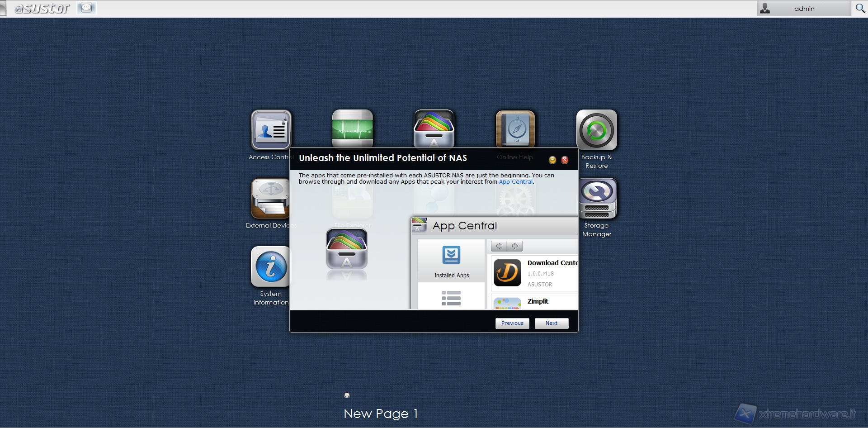This screenshot has height=428, width=868.
Task: Expand the admin user menu
Action: coord(803,9)
